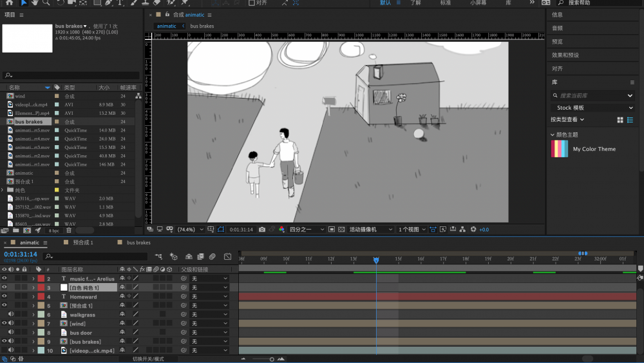Select the Brush tool

point(134,2)
